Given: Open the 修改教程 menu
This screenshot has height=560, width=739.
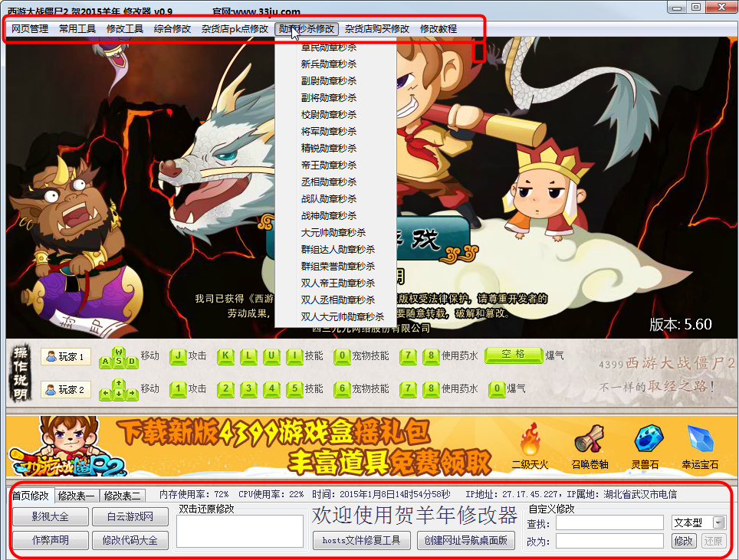Looking at the screenshot, I should tap(438, 29).
